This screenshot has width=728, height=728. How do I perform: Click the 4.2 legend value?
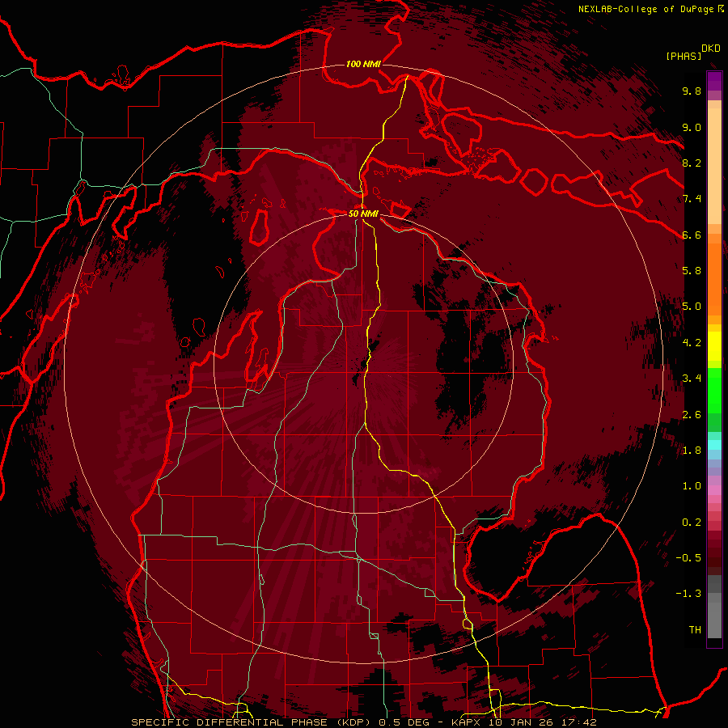click(x=692, y=343)
